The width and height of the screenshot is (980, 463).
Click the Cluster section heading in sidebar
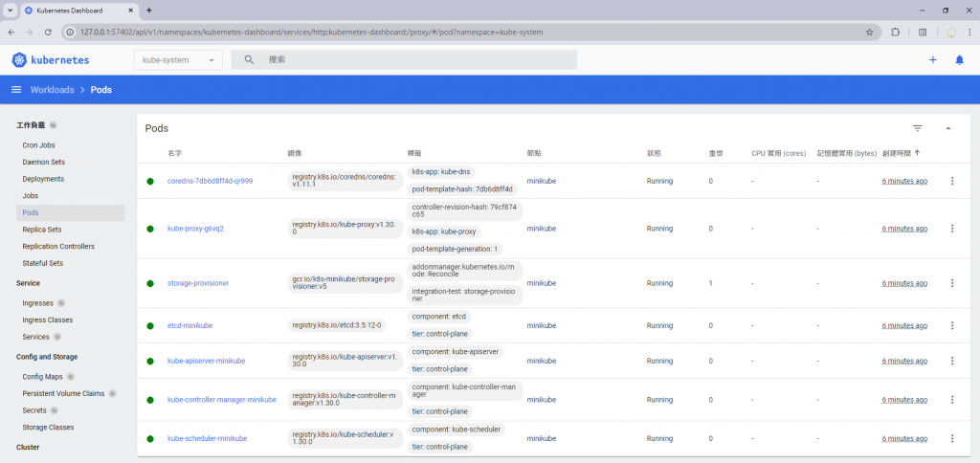pyautogui.click(x=28, y=448)
